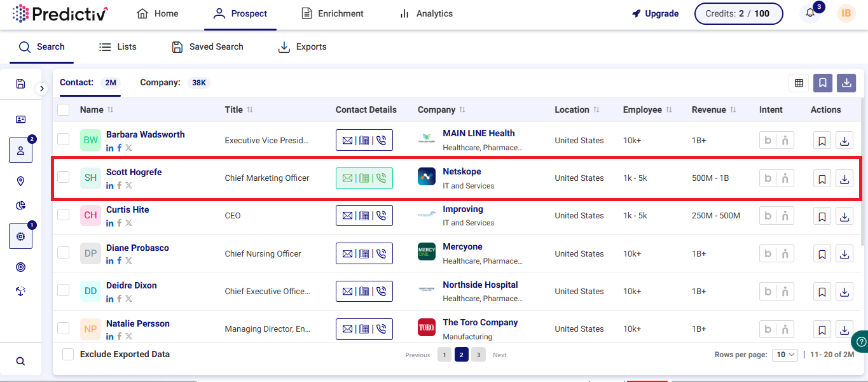Open the notifications bell

point(810,13)
